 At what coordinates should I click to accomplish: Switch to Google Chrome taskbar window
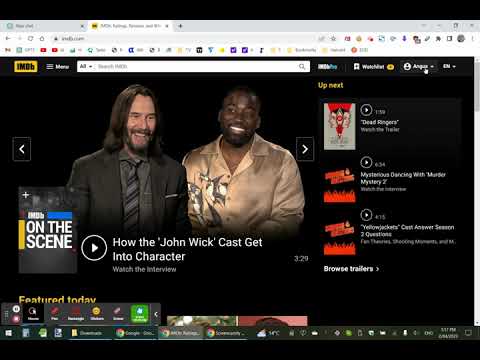click(135, 333)
